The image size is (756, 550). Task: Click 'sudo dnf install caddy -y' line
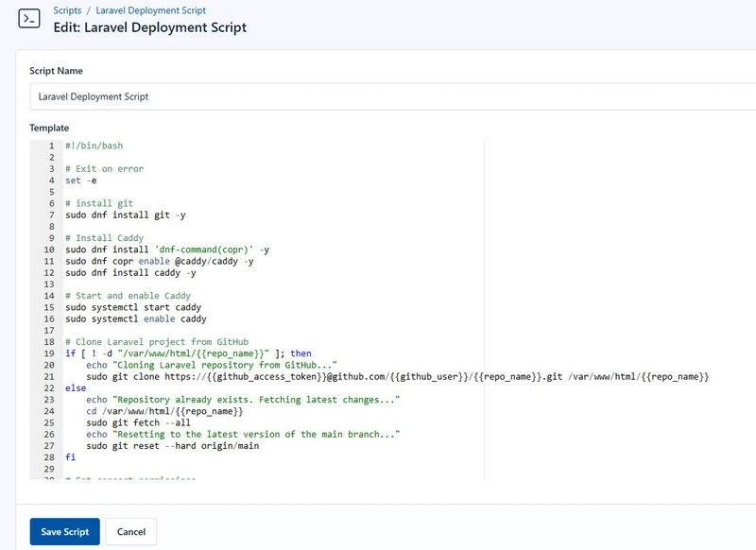pos(130,273)
